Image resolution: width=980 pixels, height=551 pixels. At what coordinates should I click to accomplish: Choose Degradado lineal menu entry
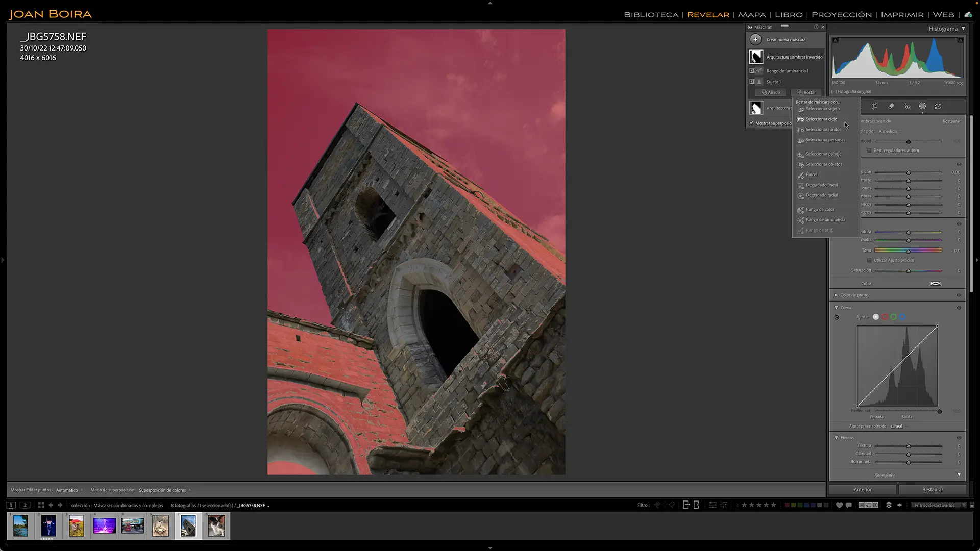click(825, 185)
